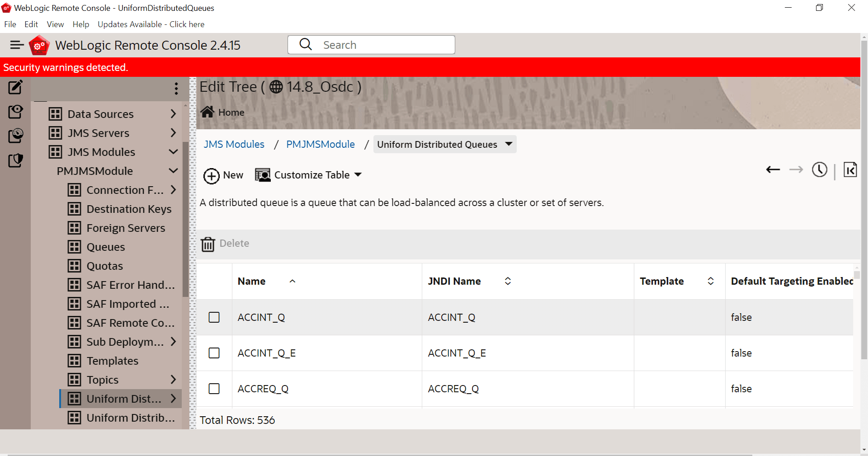Click the ACCINT_Q_E JNDI Name cell
Viewport: 868px width, 456px height.
528,353
